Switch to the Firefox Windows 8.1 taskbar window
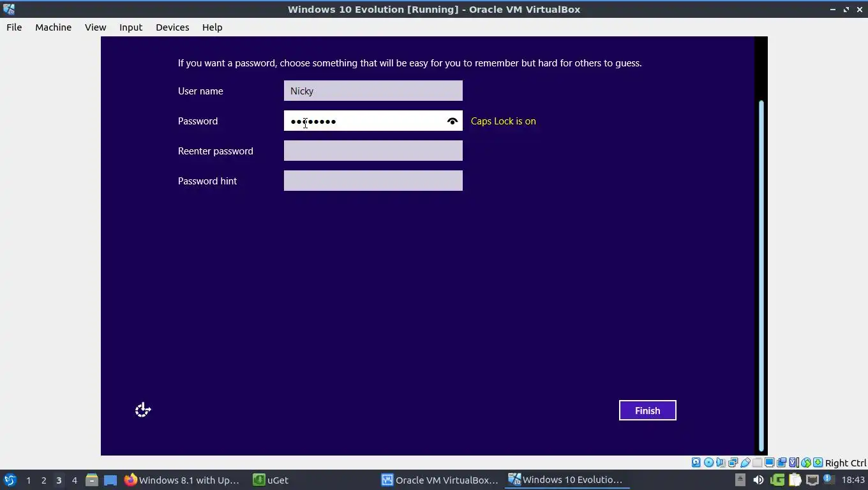The height and width of the screenshot is (490, 868). pos(182,480)
